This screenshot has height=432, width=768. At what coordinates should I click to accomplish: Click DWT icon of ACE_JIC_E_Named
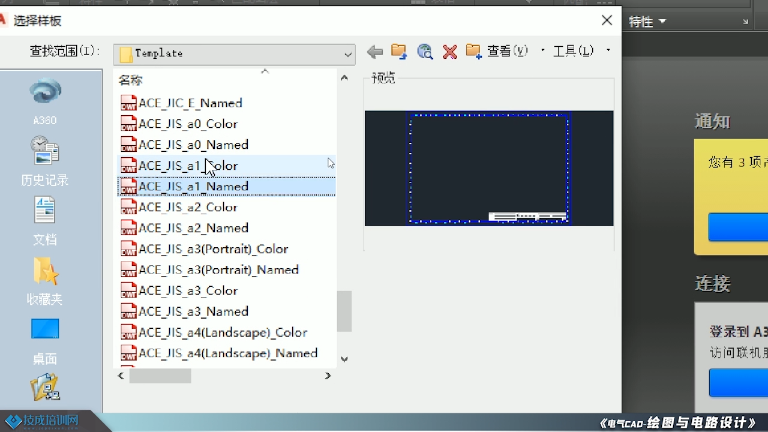click(128, 103)
